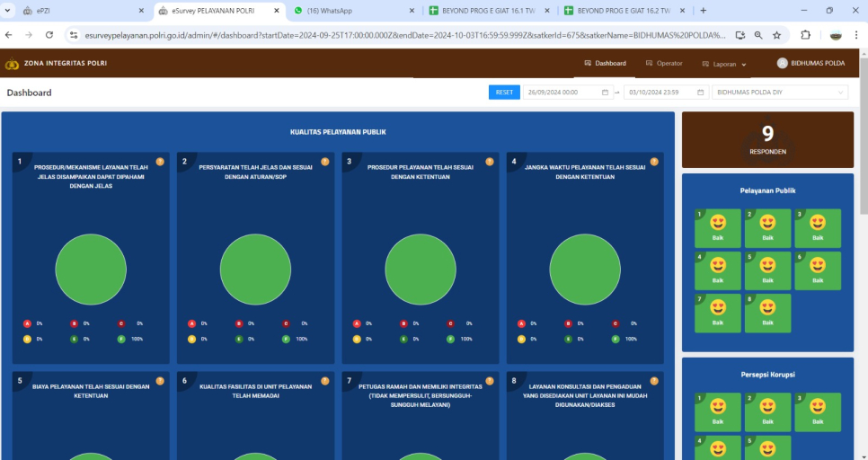Click Pelayanan Publik Baik emoji tile 7
The width and height of the screenshot is (868, 460).
(x=718, y=313)
